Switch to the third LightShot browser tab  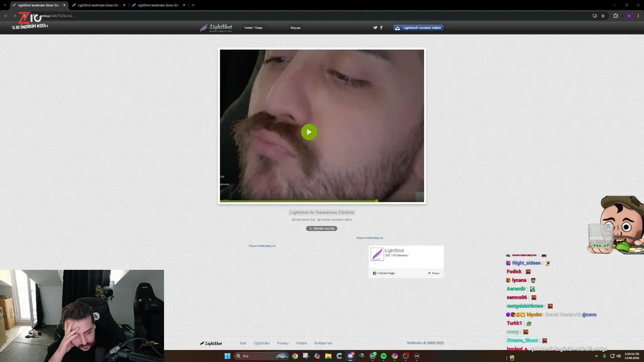[158, 5]
